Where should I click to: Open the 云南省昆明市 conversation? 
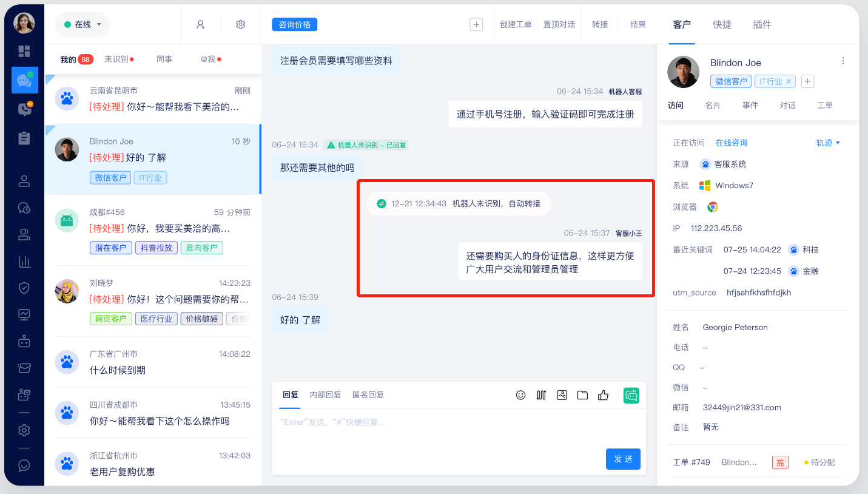tap(153, 99)
